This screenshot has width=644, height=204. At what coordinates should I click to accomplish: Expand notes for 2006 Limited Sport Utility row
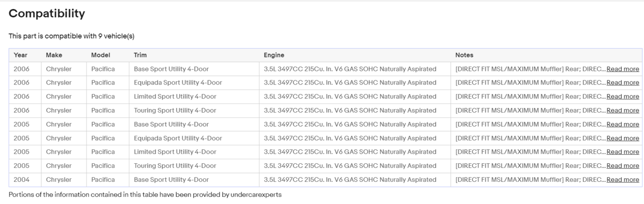622,96
